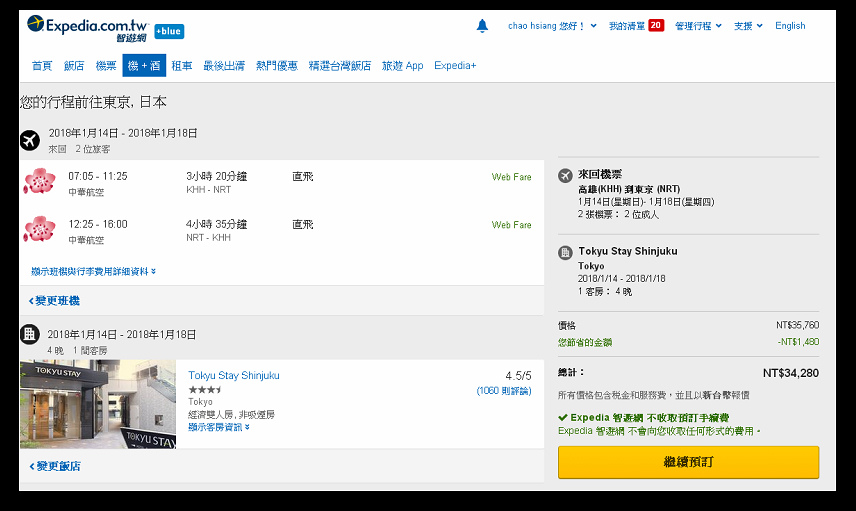Expand 顯示客房資訊 details

pyautogui.click(x=219, y=427)
